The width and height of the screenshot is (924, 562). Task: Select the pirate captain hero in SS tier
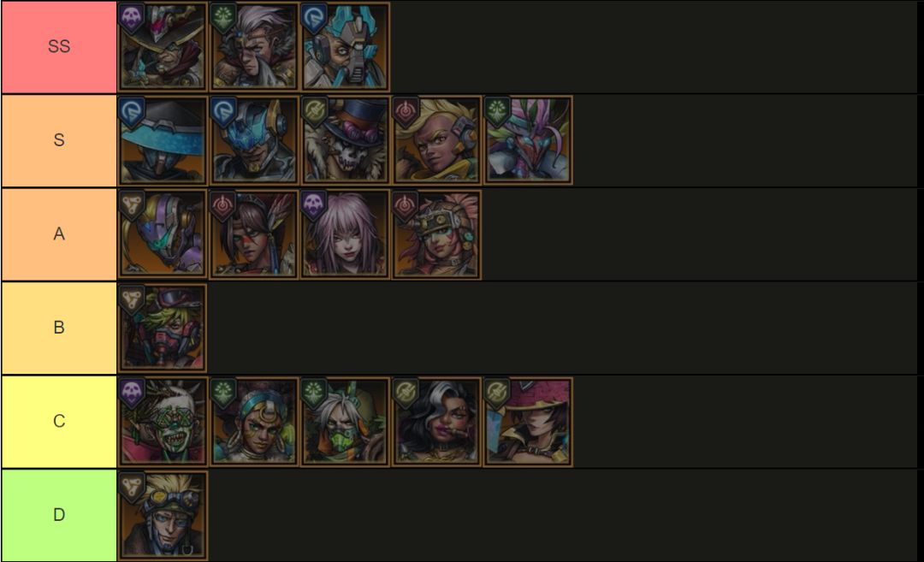click(x=163, y=46)
